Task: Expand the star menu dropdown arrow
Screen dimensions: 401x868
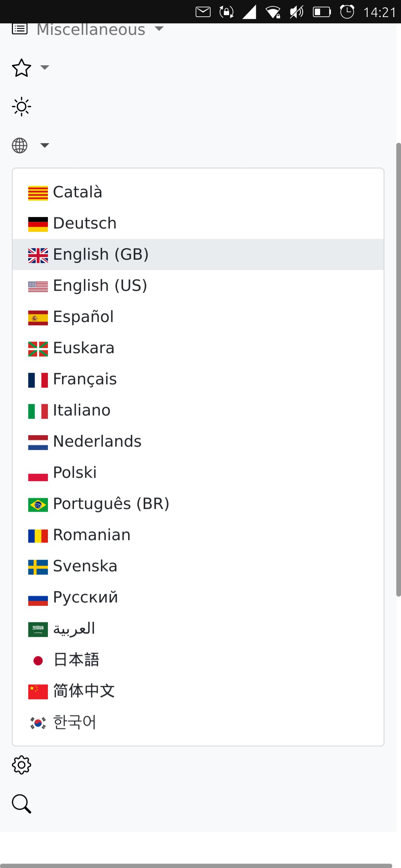Action: pos(45,68)
